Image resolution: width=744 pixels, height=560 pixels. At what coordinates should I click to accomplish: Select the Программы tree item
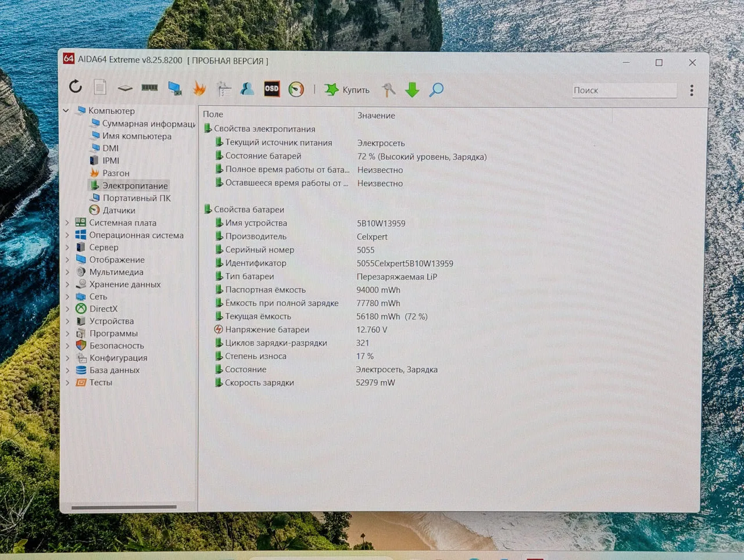pos(107,333)
